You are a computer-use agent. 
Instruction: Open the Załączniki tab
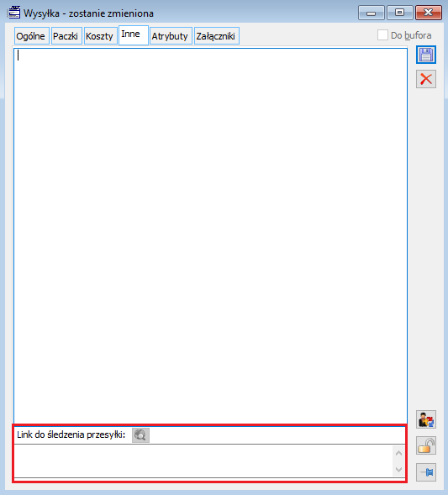[x=216, y=36]
